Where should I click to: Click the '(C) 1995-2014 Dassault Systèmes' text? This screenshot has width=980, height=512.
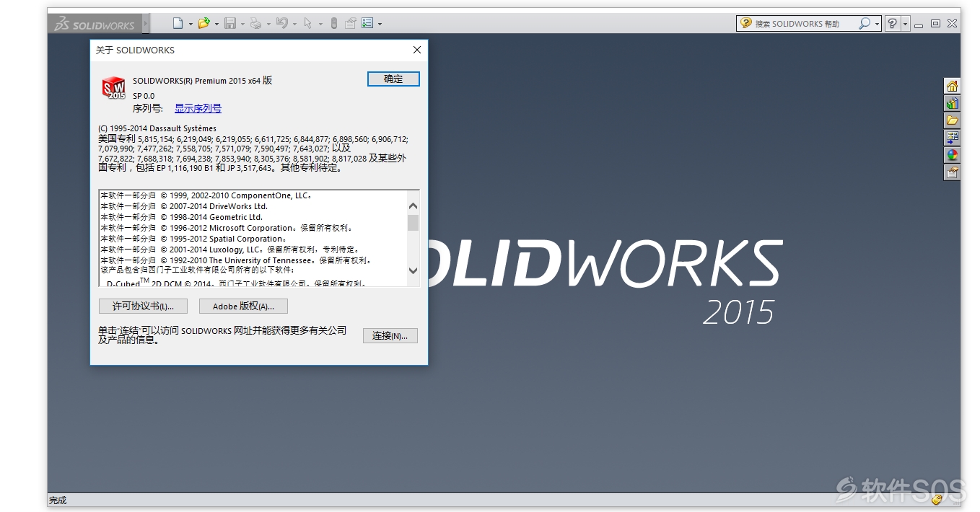click(x=157, y=128)
